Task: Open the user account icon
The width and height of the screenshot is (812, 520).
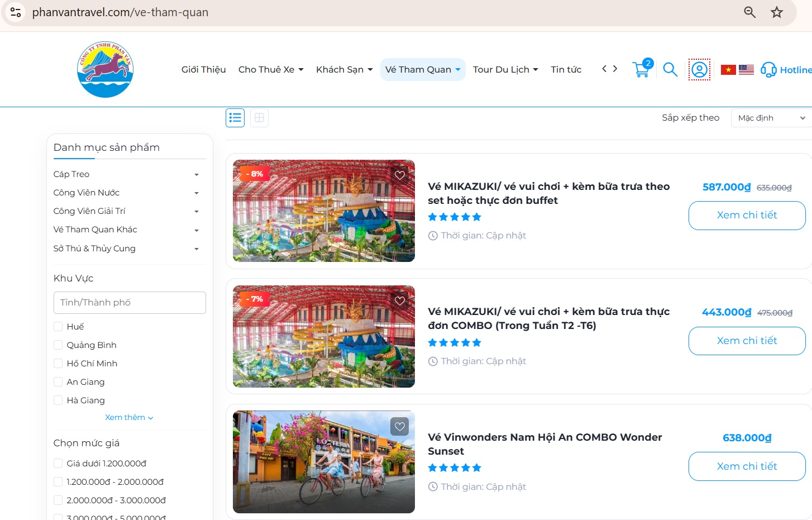Action: click(699, 70)
